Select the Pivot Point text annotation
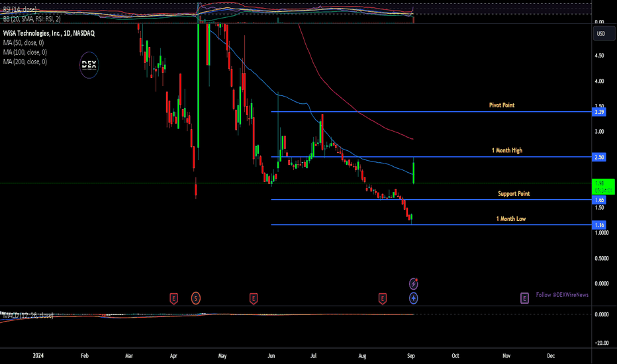 pos(502,105)
